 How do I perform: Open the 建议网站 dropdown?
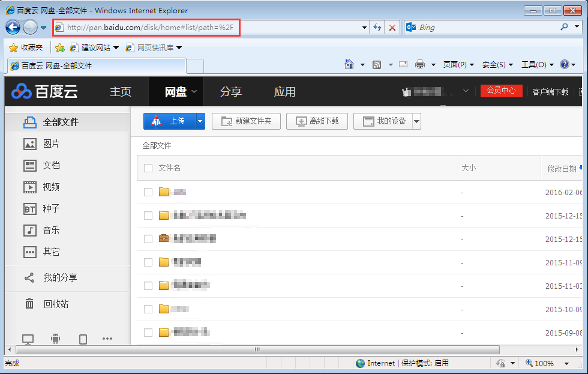point(116,47)
